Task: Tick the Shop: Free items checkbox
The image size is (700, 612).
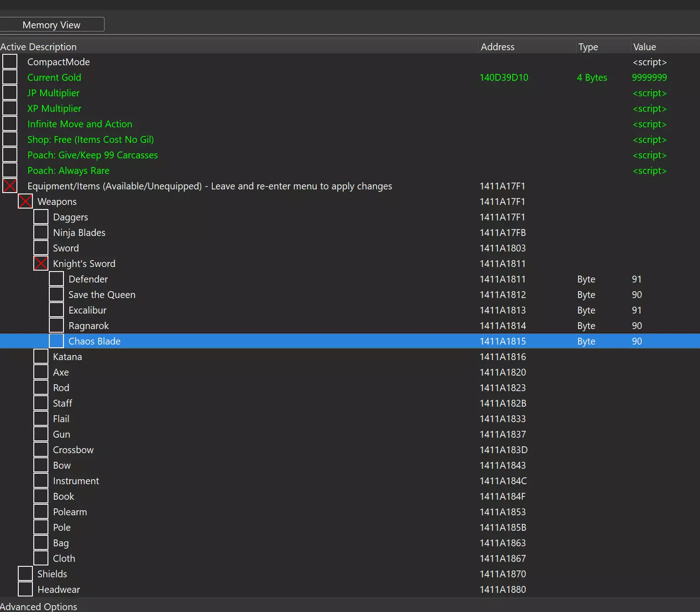Action: click(10, 140)
